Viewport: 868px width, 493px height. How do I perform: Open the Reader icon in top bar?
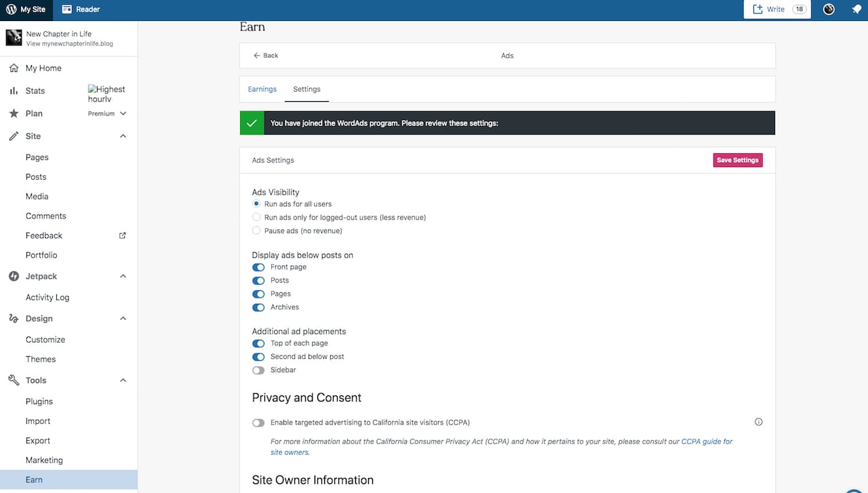(67, 9)
